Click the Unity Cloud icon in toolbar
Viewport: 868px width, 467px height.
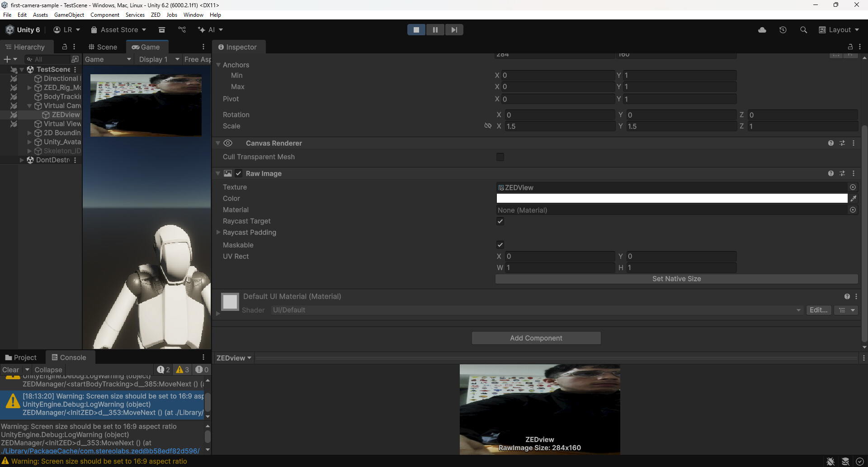click(x=762, y=30)
